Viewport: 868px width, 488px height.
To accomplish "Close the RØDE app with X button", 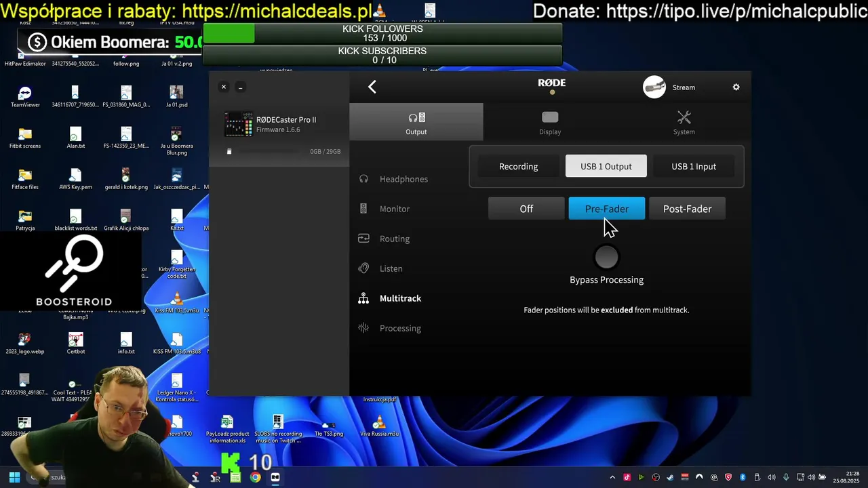I will [x=224, y=87].
